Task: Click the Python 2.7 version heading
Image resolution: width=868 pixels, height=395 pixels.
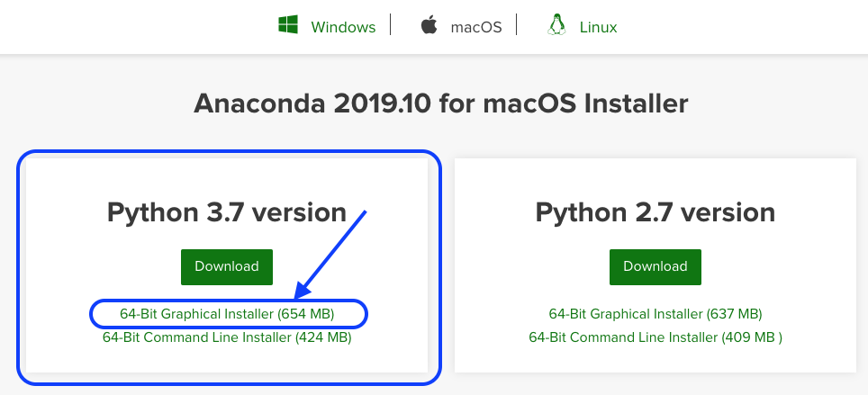Action: (656, 212)
